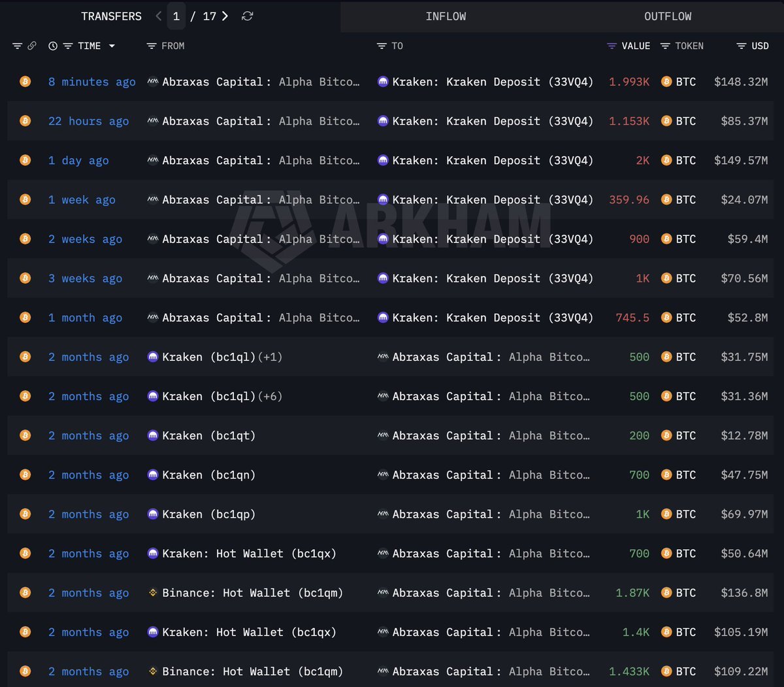Click the link icon in the header row

click(31, 46)
